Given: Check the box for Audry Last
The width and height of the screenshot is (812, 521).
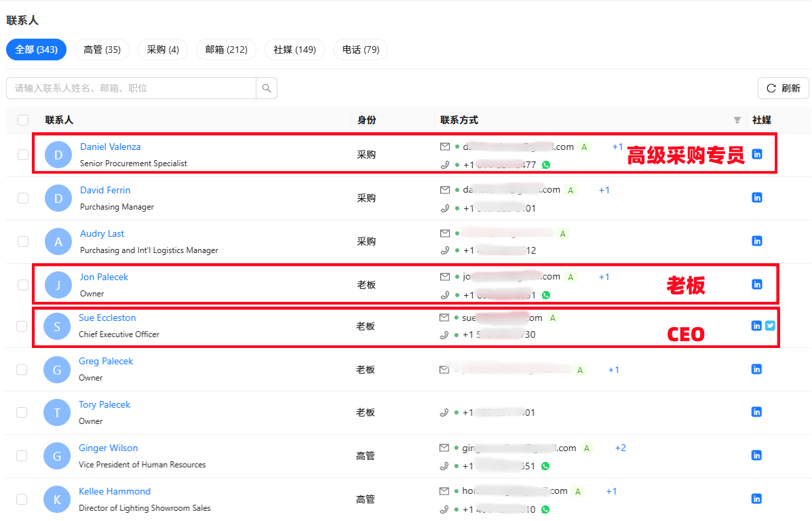Looking at the screenshot, I should pos(23,242).
